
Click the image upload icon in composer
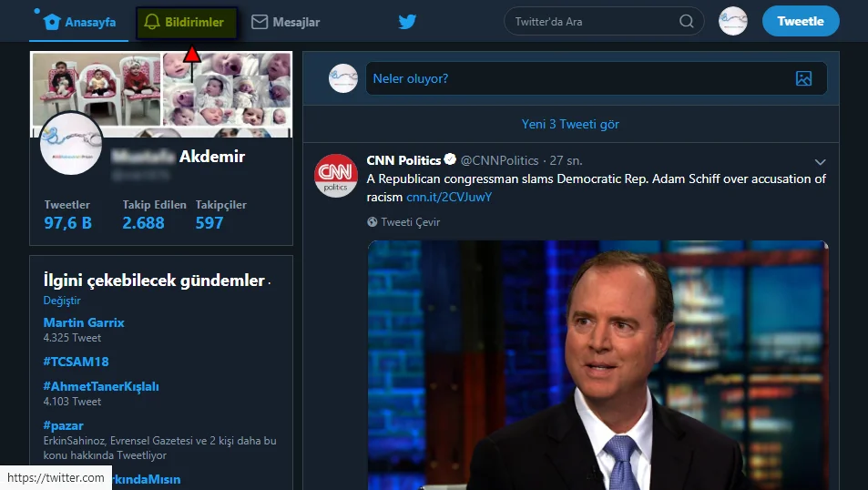[x=802, y=78]
